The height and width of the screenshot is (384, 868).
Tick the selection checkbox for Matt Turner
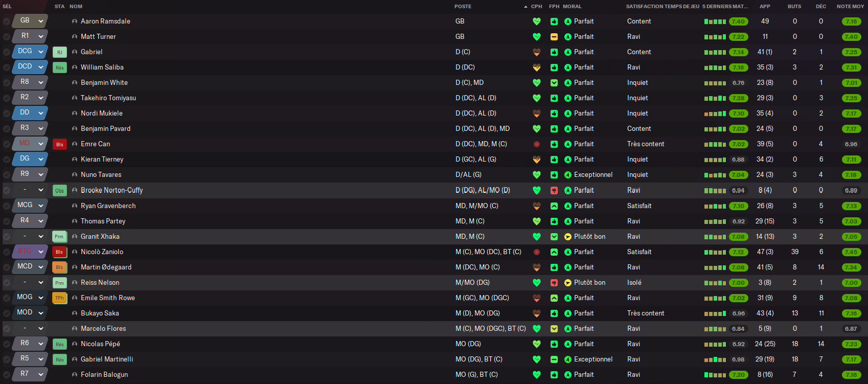(7, 37)
